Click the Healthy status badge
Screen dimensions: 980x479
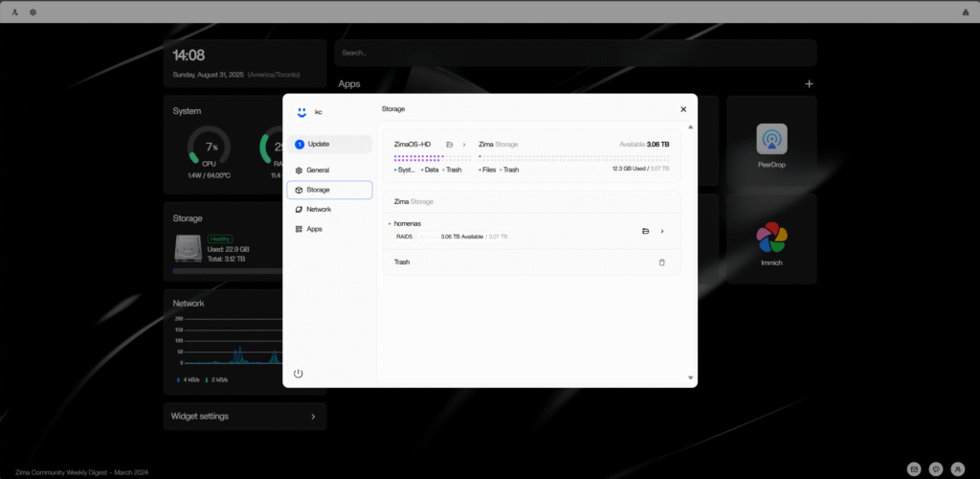pos(220,239)
